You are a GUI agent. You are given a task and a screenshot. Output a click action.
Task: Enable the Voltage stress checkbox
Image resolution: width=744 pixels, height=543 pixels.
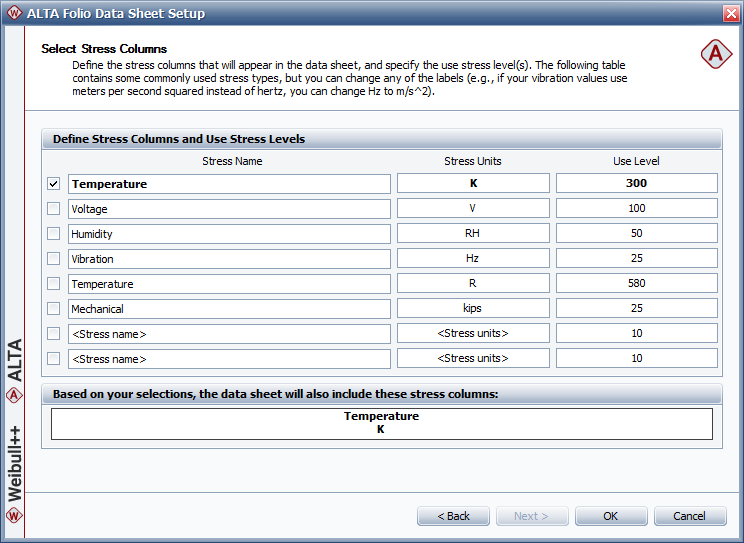(x=54, y=209)
